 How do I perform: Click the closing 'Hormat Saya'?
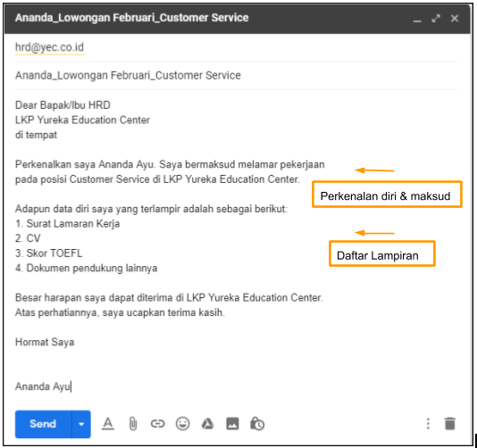[45, 342]
